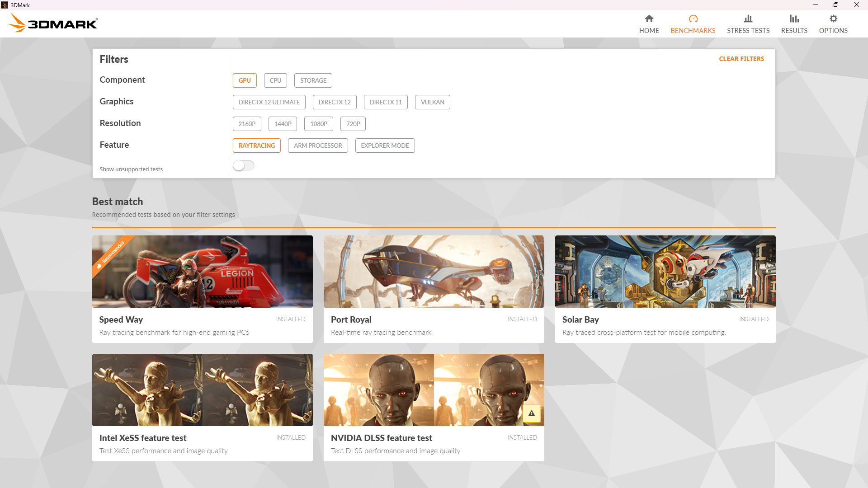Open the Stress Tests chart icon

click(748, 19)
